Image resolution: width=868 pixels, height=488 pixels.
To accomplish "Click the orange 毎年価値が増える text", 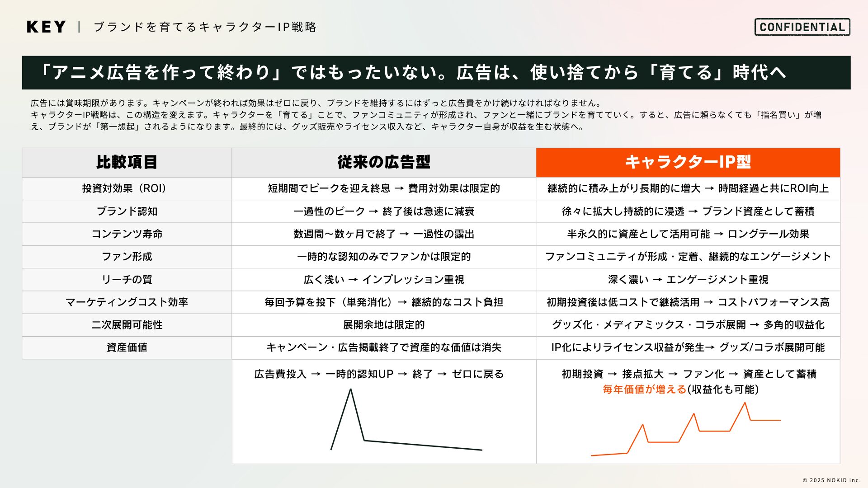I will click(644, 389).
